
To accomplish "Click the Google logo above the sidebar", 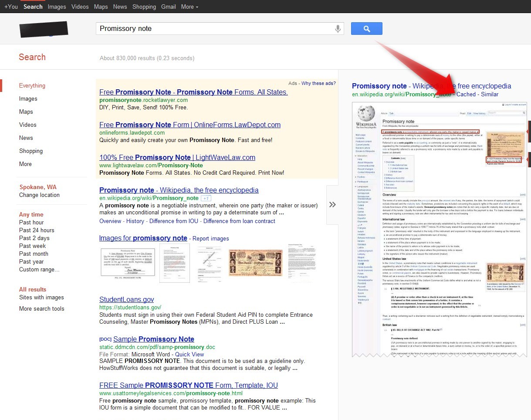I will tap(44, 30).
